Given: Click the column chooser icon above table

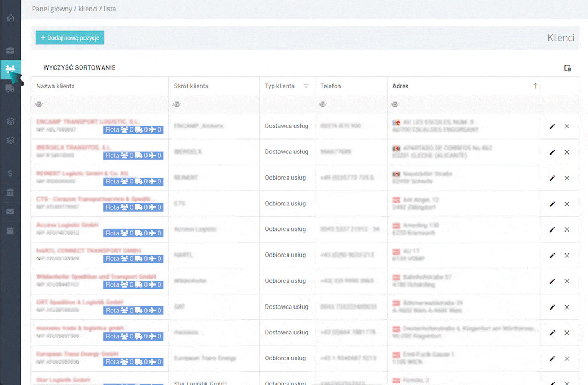Looking at the screenshot, I should coord(568,68).
